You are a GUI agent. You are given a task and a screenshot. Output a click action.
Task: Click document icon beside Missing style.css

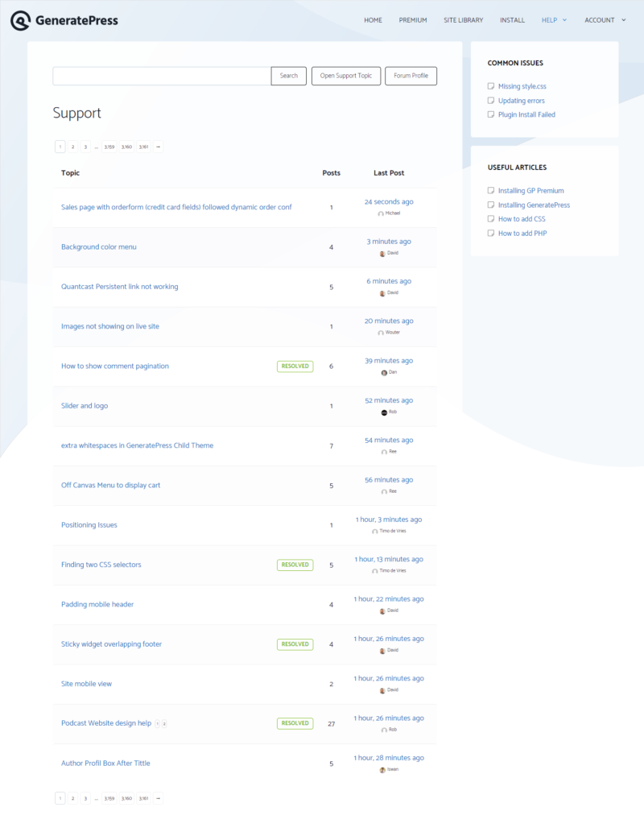[491, 86]
